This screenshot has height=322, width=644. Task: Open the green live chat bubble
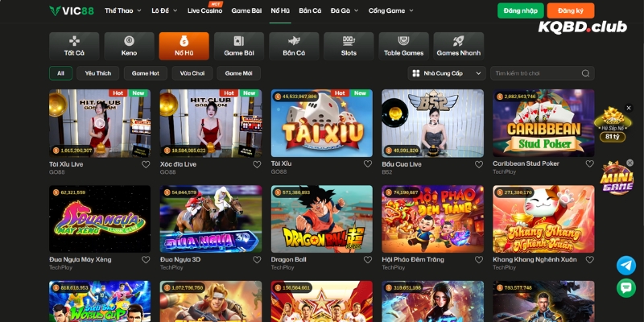(625, 288)
